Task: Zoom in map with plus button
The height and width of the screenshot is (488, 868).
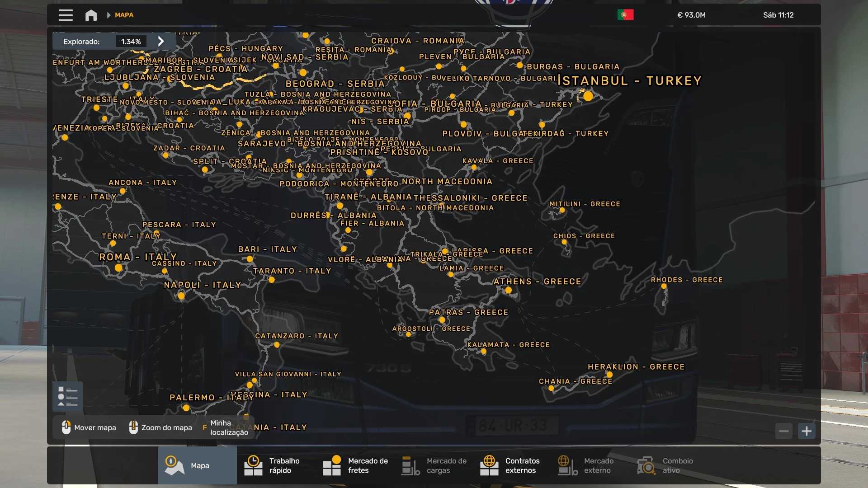Action: [x=807, y=431]
